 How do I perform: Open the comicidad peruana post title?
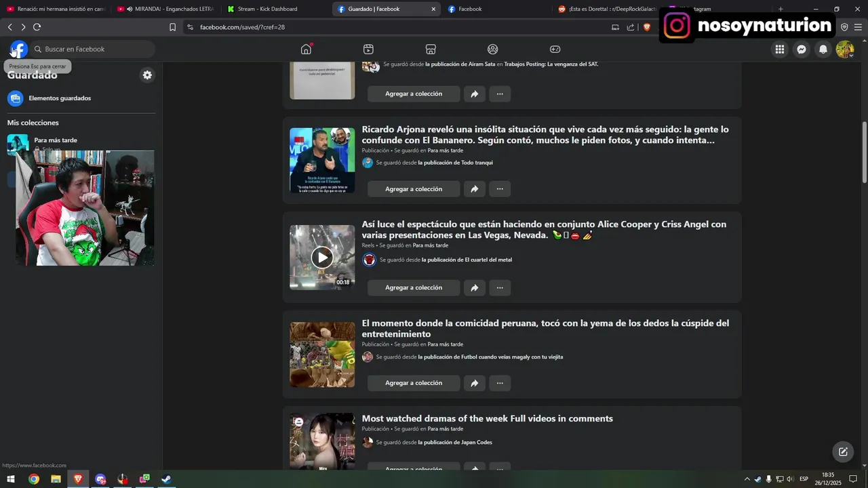coord(545,328)
